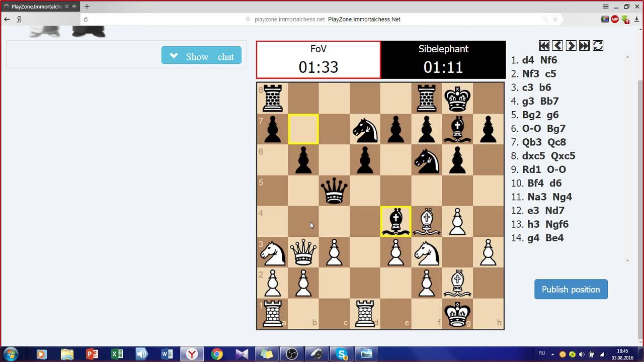Select the white pawn on h3
Screen dimensions: 644x362
point(488,252)
